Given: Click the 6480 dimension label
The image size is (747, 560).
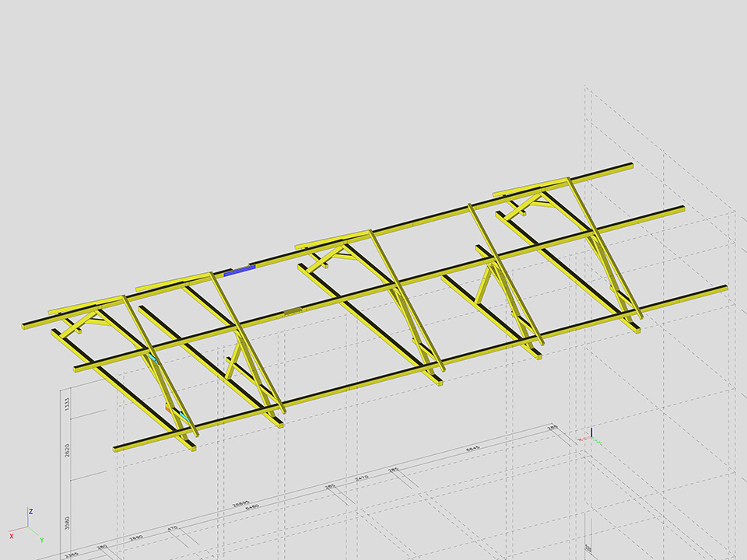Looking at the screenshot, I should [x=251, y=509].
